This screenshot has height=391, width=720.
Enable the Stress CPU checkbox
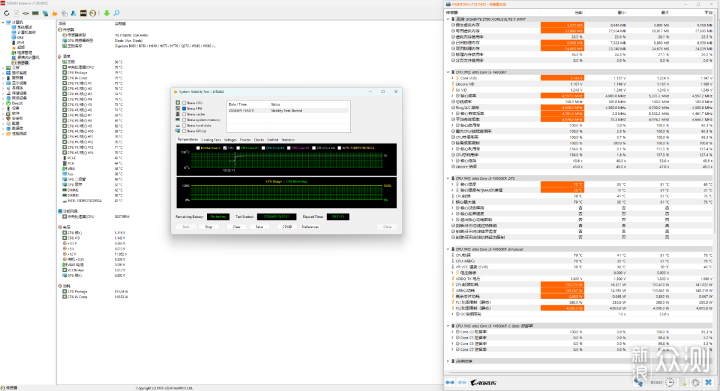(184, 103)
